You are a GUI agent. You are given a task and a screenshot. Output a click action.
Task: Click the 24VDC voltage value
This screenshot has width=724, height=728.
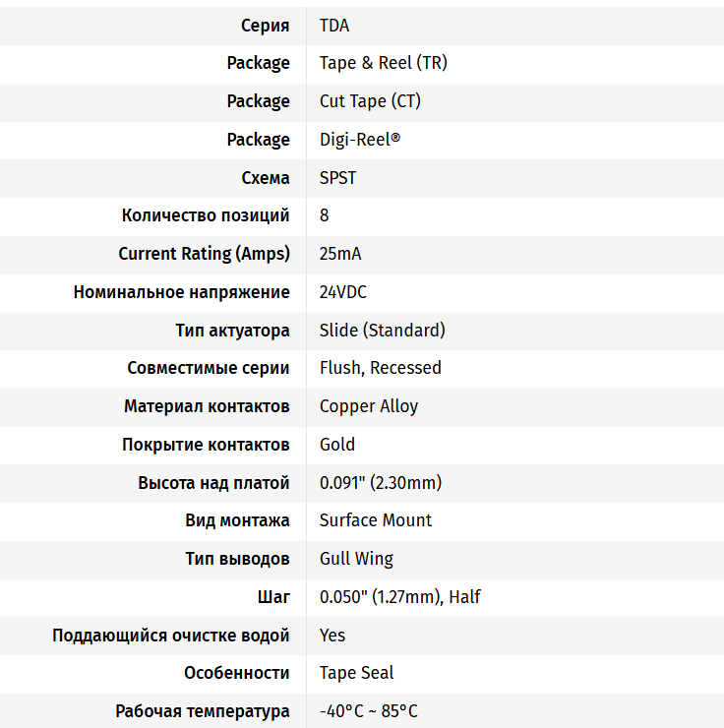click(343, 292)
